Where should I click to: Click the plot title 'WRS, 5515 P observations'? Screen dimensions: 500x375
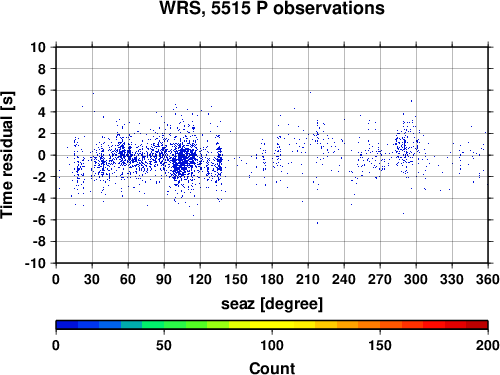(272, 8)
